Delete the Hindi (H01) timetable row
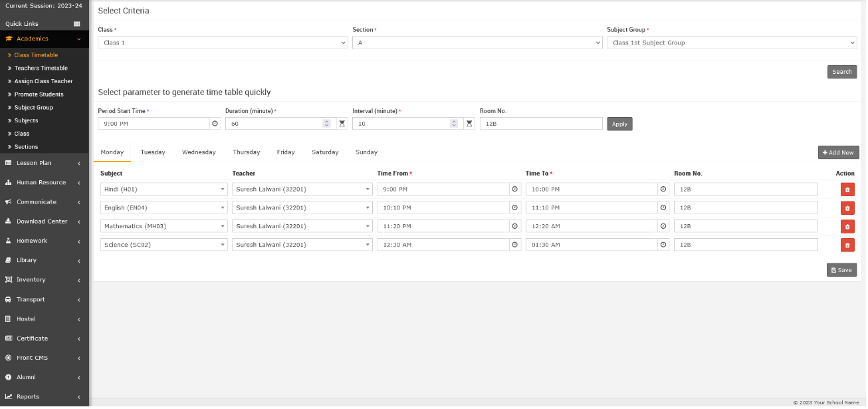This screenshot has height=409, width=868. tap(847, 190)
